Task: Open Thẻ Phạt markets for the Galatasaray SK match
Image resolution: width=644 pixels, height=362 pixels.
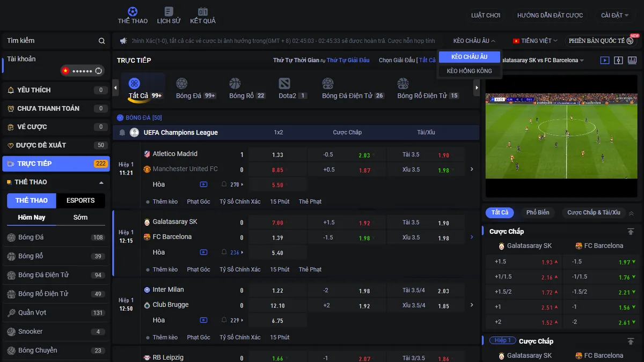Action: [x=310, y=269]
